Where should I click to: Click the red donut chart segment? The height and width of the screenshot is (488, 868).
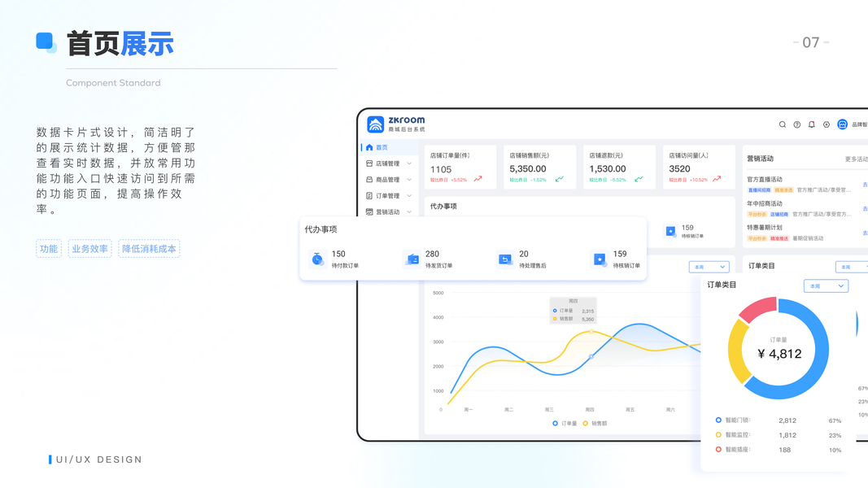[758, 310]
